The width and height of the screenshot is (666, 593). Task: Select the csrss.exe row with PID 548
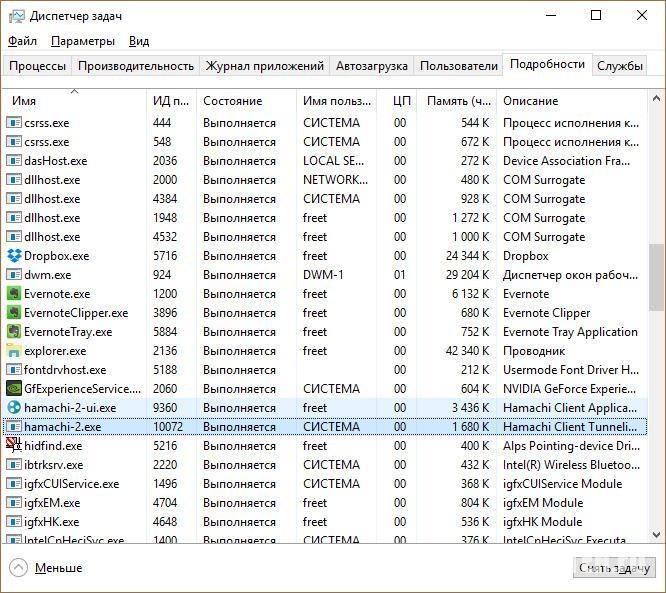325,142
